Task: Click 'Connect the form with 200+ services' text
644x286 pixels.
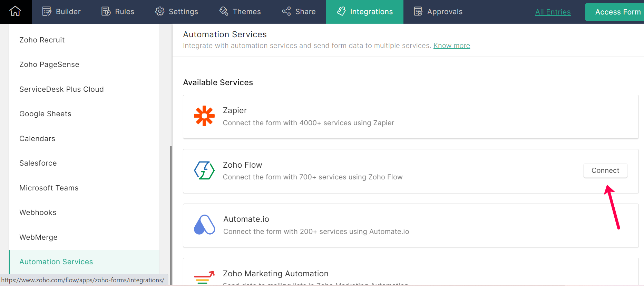Action: click(x=316, y=231)
